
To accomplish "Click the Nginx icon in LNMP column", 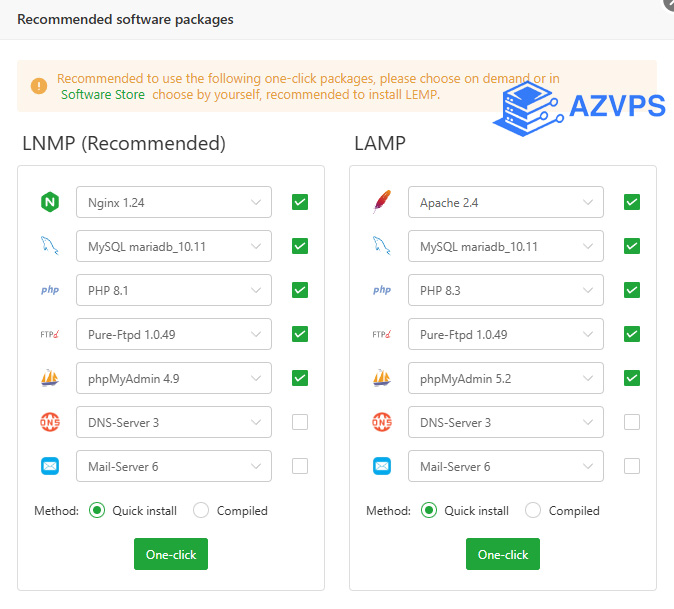I will pos(50,202).
